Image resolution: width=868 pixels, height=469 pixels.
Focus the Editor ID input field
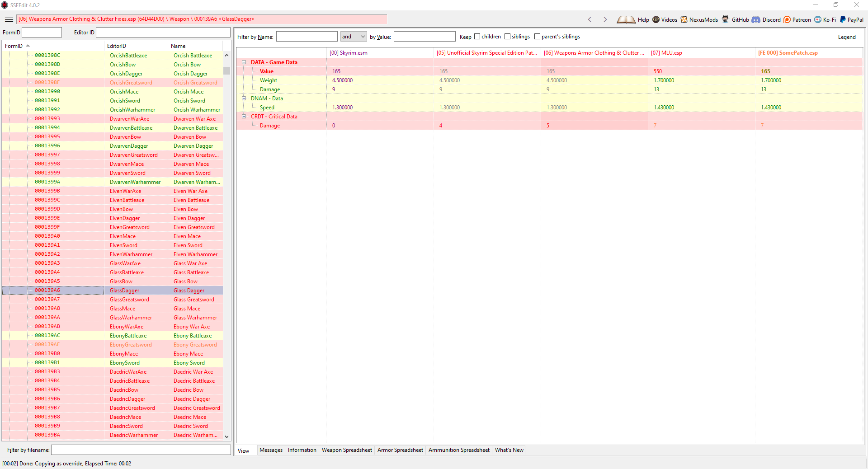pos(163,33)
